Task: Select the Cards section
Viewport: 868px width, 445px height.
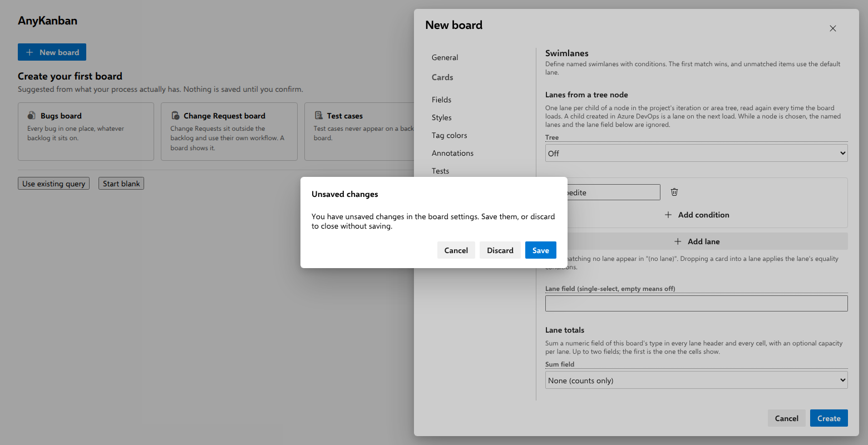Action: (x=442, y=77)
